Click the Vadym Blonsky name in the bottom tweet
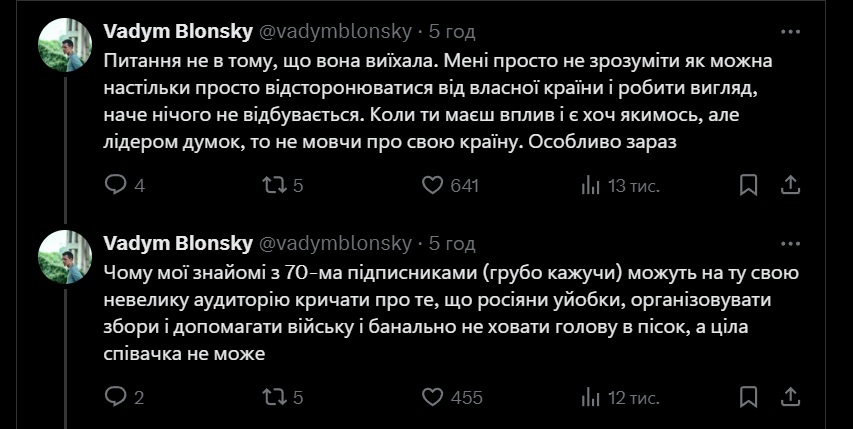Viewport: 853px width, 429px height. pos(178,243)
